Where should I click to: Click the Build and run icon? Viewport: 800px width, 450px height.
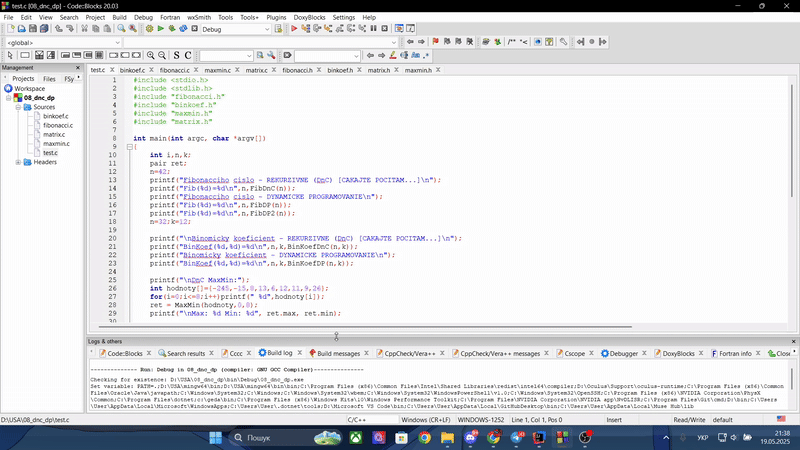[172, 29]
